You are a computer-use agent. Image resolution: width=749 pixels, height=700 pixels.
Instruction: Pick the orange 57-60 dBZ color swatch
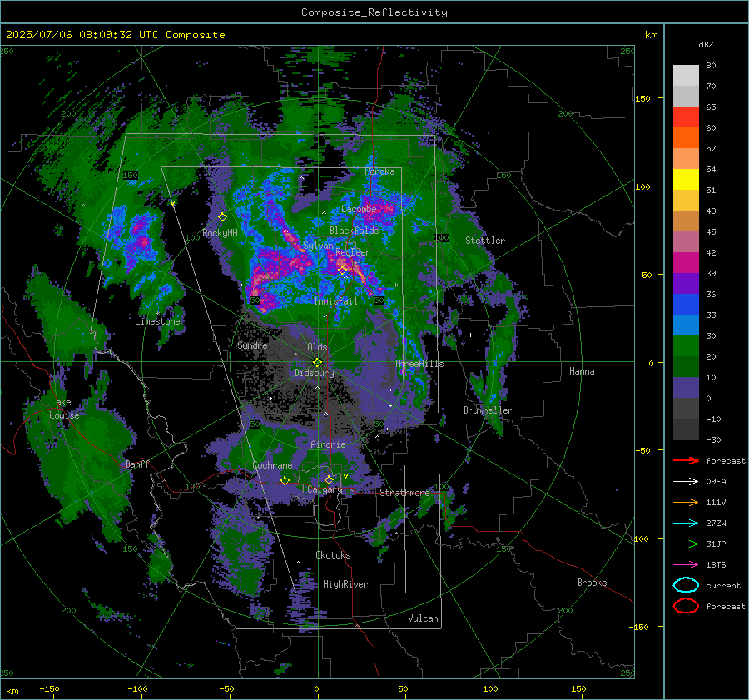point(686,138)
